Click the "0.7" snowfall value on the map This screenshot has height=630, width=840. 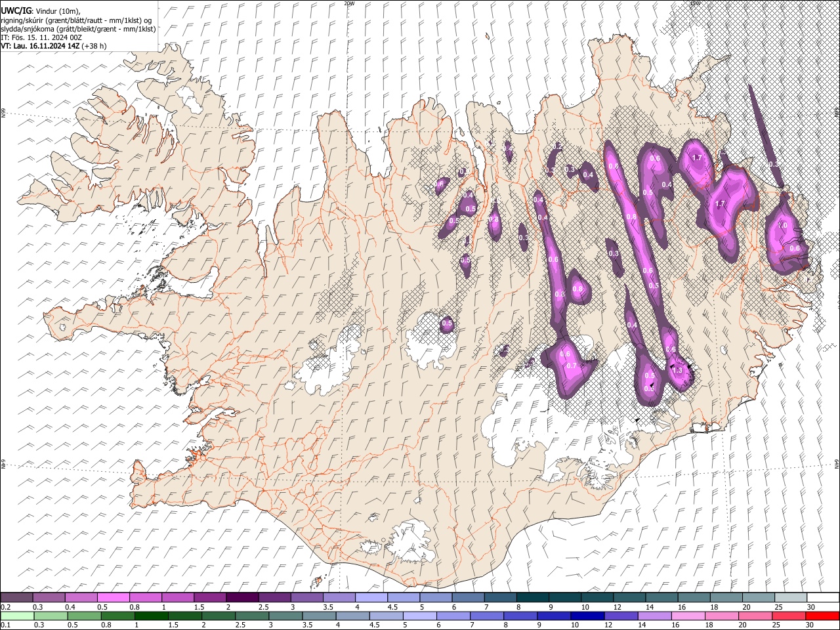click(x=571, y=366)
